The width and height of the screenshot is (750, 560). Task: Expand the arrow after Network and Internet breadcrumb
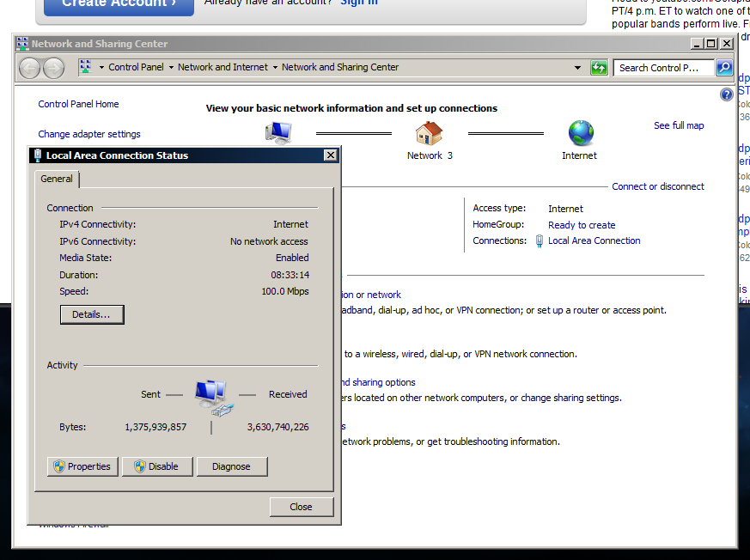point(275,68)
